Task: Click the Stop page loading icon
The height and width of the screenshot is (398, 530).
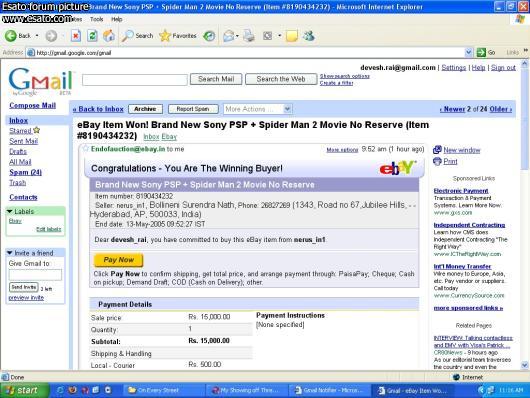Action: (x=76, y=36)
